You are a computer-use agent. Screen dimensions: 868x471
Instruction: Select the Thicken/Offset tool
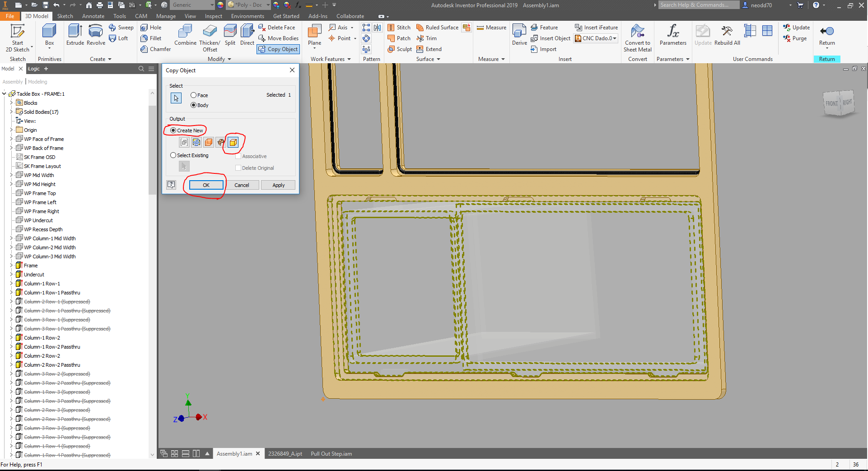point(210,38)
